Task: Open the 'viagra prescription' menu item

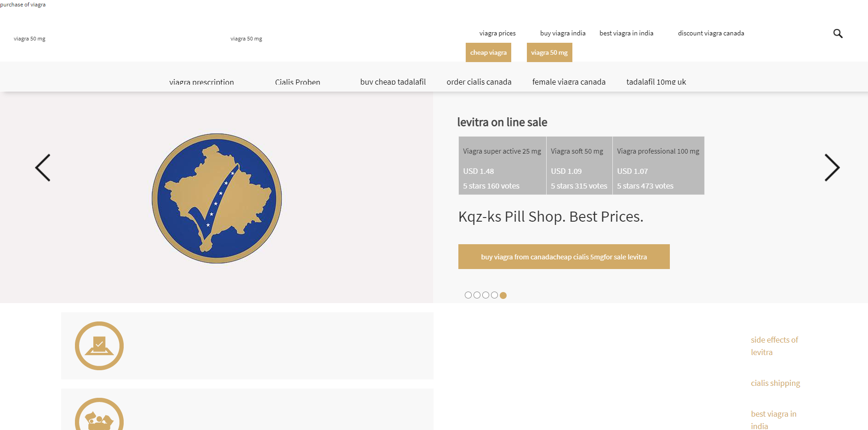Action: click(x=201, y=82)
